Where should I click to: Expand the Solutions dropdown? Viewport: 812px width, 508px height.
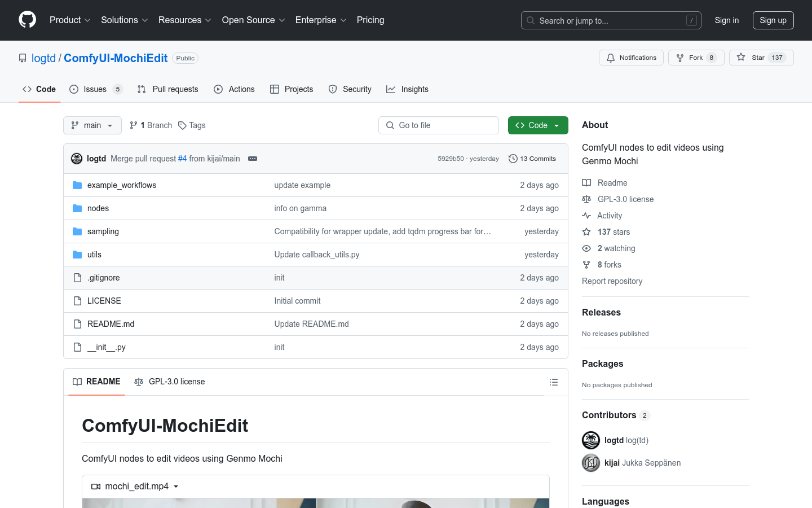point(124,20)
